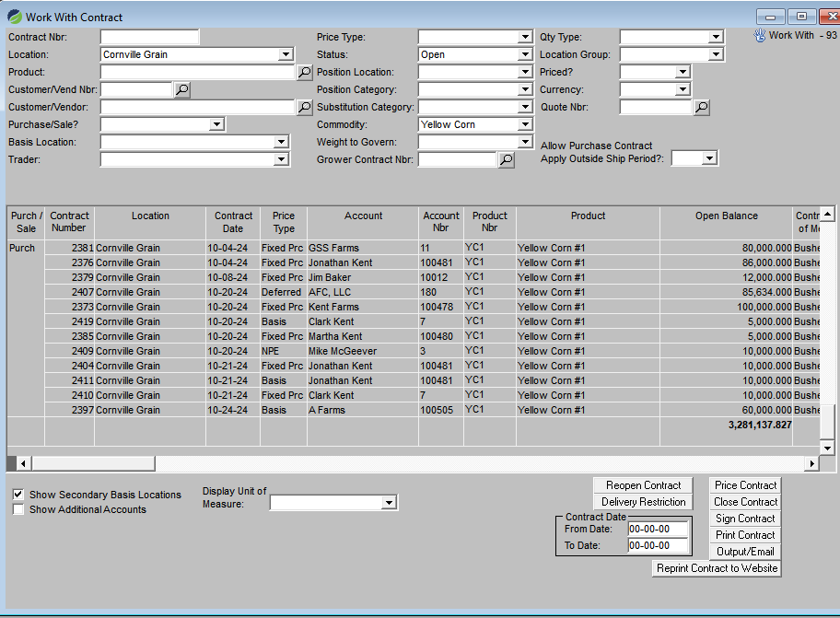Viewport: 840px width, 618px height.
Task: Click the application logo in title bar
Action: click(x=15, y=17)
